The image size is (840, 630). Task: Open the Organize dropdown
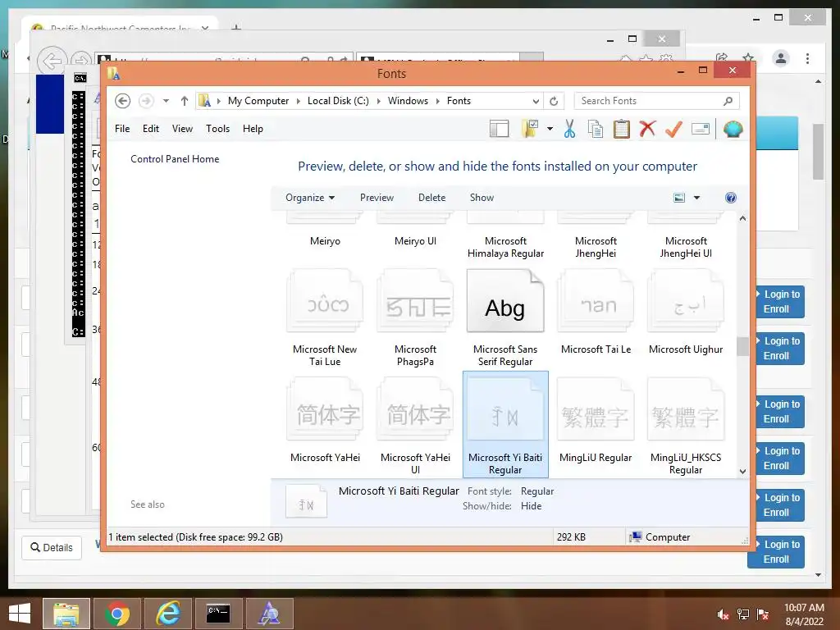click(310, 198)
